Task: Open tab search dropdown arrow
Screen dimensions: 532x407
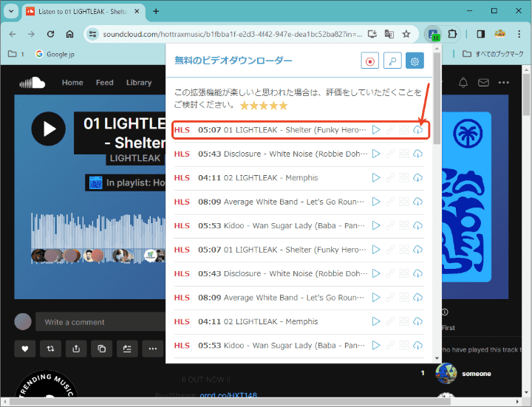Action: click(x=11, y=11)
